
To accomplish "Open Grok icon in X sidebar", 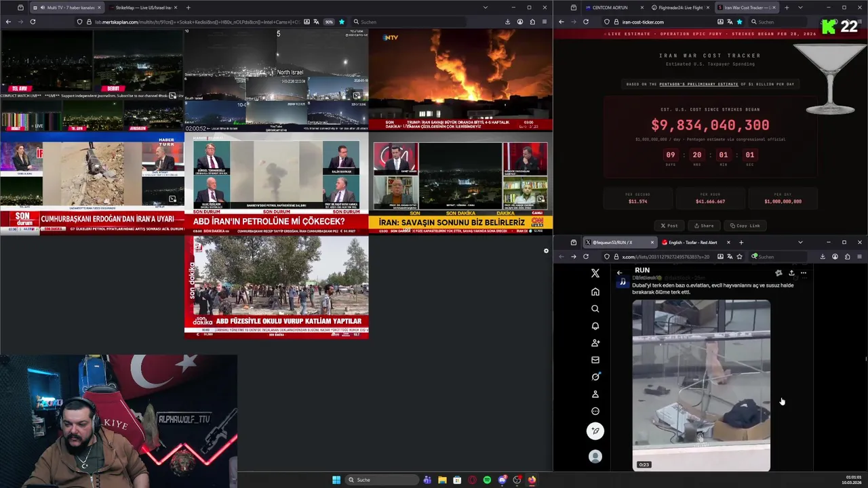I will (x=595, y=377).
